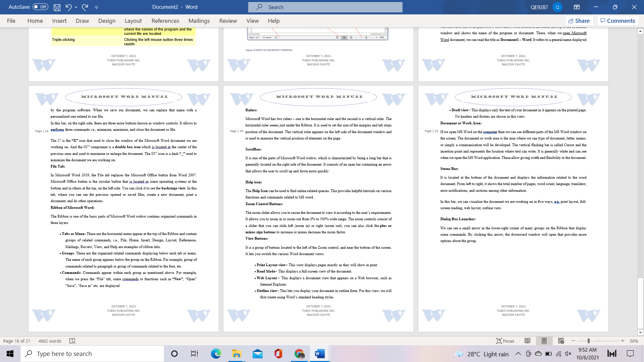Click the 'Status Bar:' heading on page 20

point(449,169)
